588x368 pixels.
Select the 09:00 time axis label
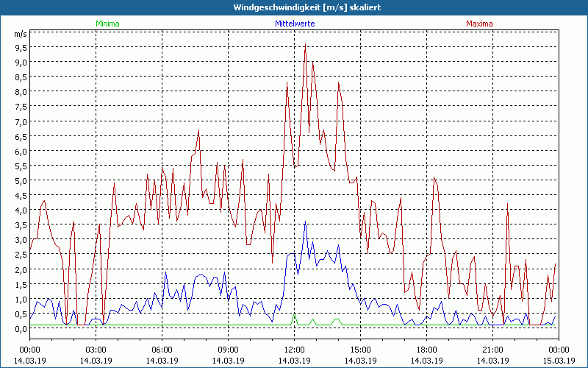(228, 350)
